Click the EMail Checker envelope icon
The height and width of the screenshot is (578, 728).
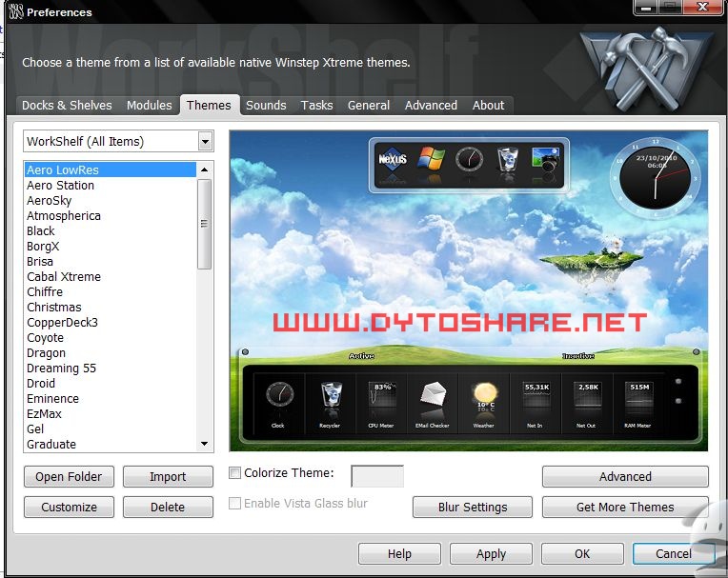(433, 395)
